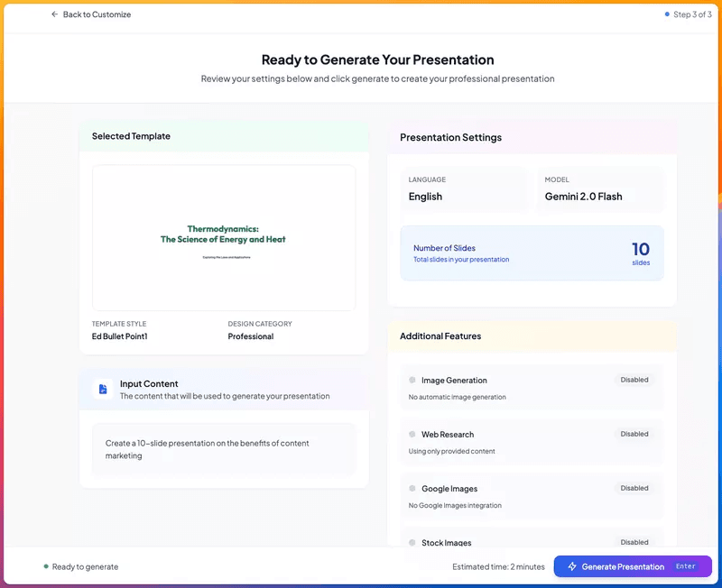Screen dimensions: 722x588
Task: Click the 'No Google Images integration' description
Action: point(455,505)
